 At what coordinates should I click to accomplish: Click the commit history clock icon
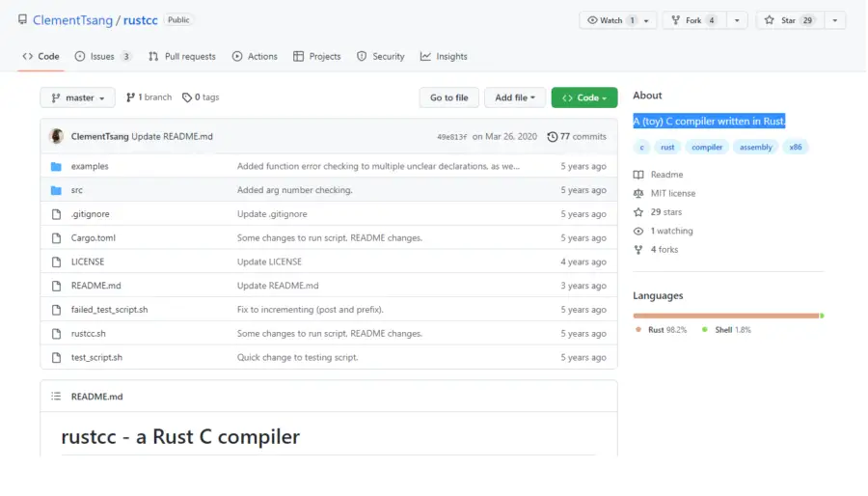552,137
